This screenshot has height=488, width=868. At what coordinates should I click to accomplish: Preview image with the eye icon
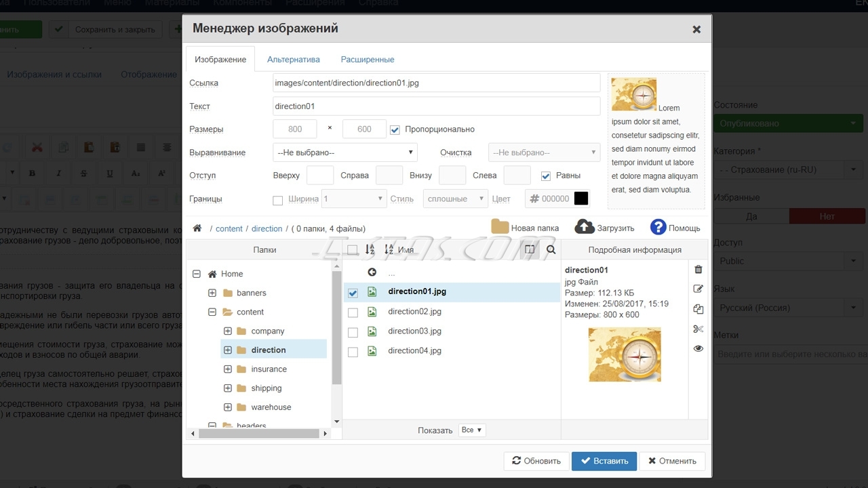(x=698, y=348)
